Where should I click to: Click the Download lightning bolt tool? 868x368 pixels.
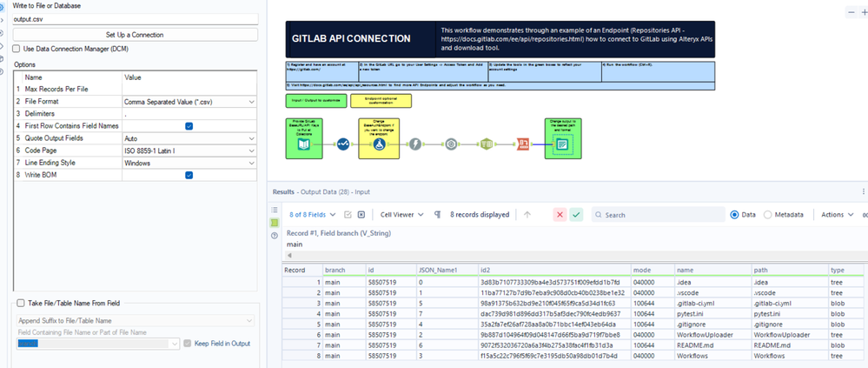tap(415, 144)
